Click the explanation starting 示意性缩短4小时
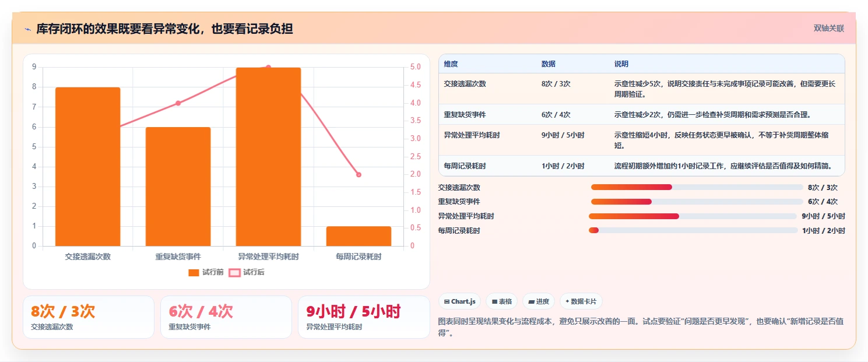This screenshot has width=868, height=362. point(722,140)
